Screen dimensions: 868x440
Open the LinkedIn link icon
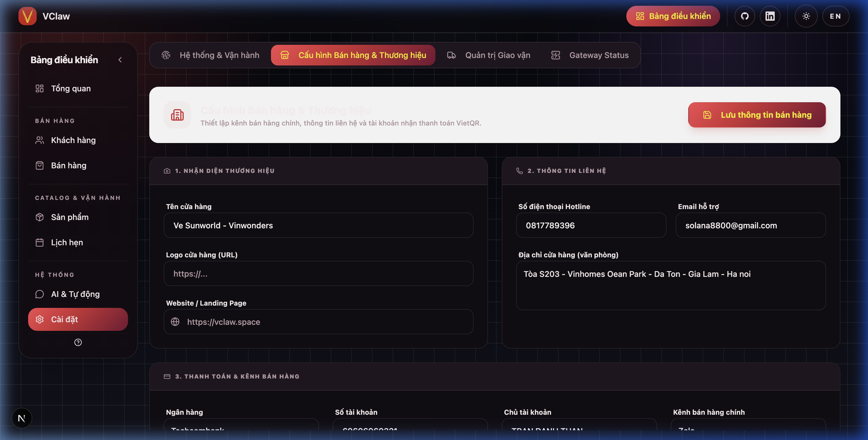pyautogui.click(x=770, y=16)
